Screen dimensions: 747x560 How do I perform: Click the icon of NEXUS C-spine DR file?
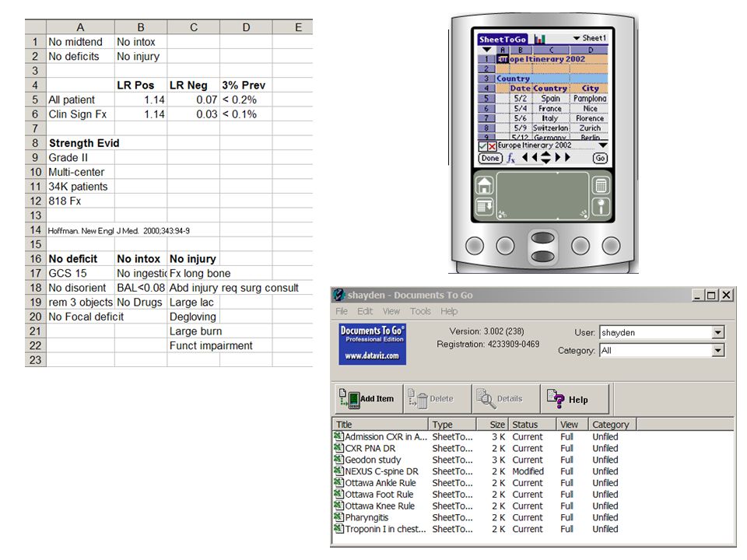pyautogui.click(x=338, y=471)
